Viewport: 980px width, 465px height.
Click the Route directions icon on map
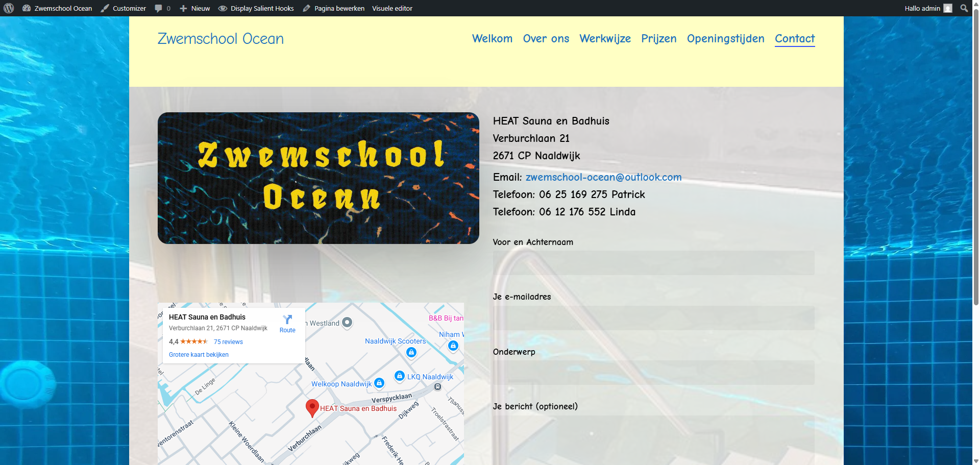click(x=287, y=320)
